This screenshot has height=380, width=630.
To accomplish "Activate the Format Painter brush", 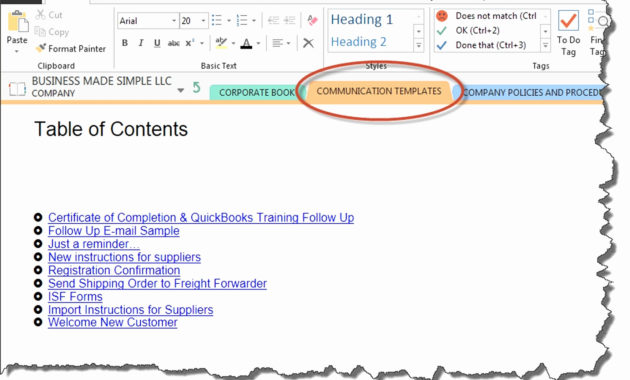I will (71, 49).
